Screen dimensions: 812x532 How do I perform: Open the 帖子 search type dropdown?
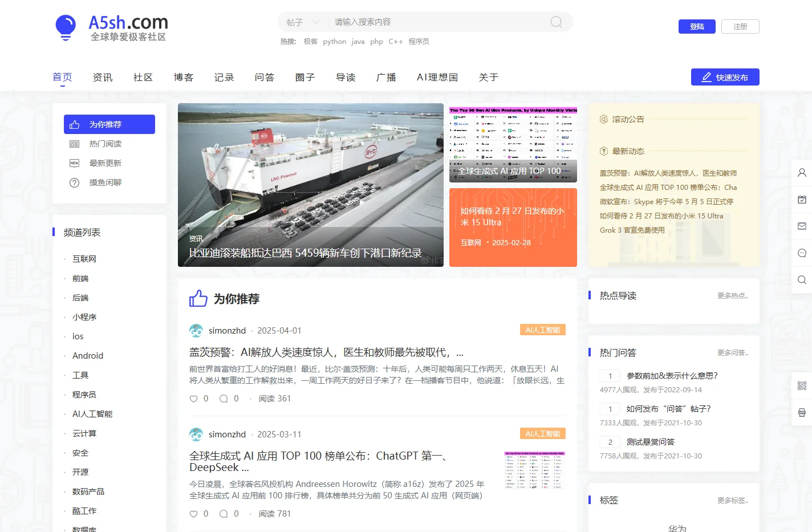point(303,22)
